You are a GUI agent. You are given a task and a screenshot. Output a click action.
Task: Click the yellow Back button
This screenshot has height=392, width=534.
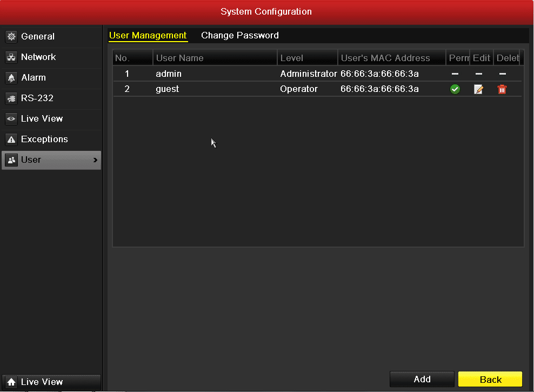tap(490, 379)
